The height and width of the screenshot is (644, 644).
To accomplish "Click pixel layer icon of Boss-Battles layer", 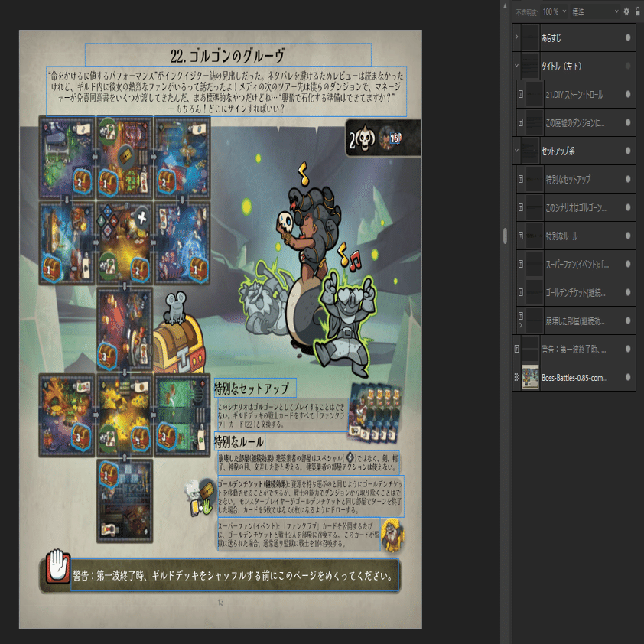I will (516, 377).
